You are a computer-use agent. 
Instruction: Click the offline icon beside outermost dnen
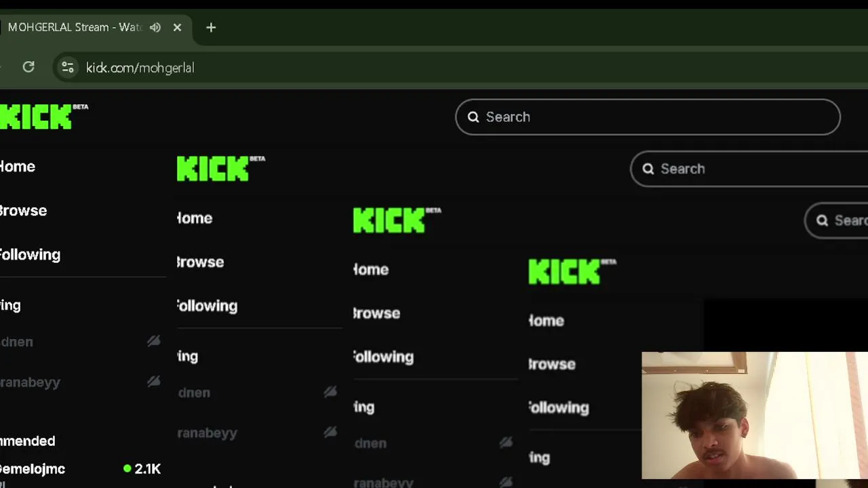click(x=154, y=341)
